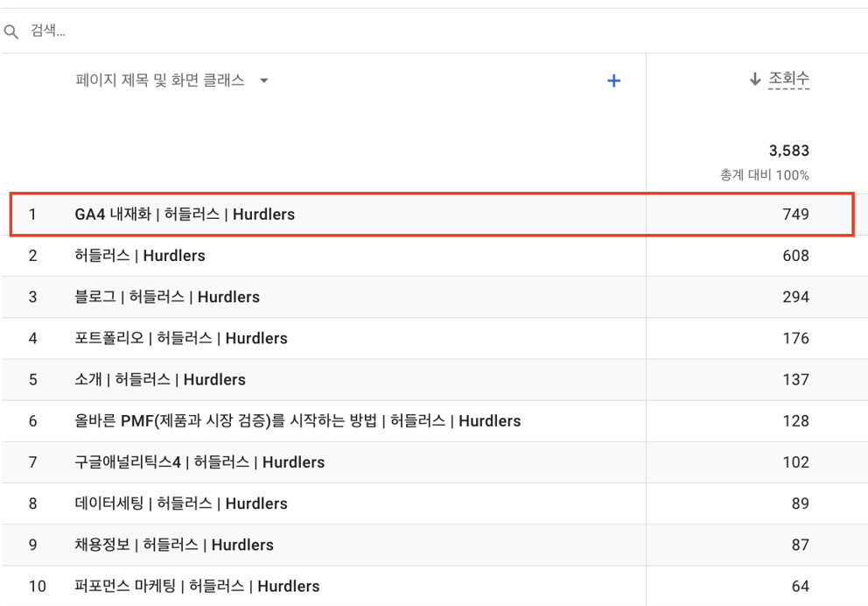
Task: Select row 소개 | 허들러스 | Hurdlers
Action: coord(434,379)
